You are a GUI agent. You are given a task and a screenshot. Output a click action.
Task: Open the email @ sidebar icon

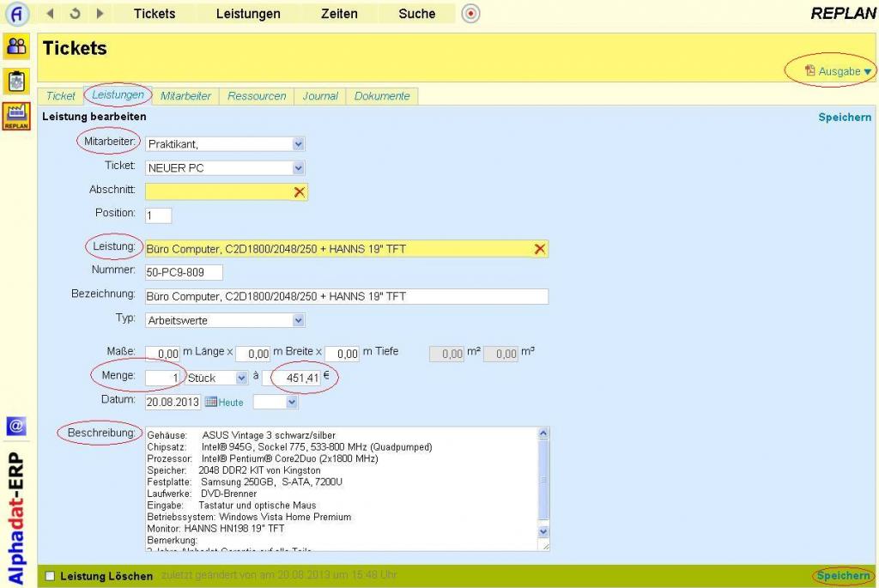click(x=16, y=426)
